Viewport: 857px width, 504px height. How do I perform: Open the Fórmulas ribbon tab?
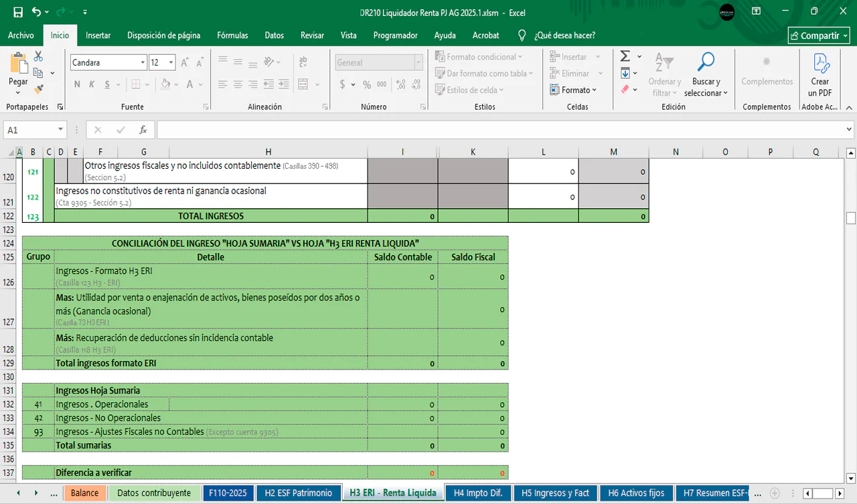(232, 35)
